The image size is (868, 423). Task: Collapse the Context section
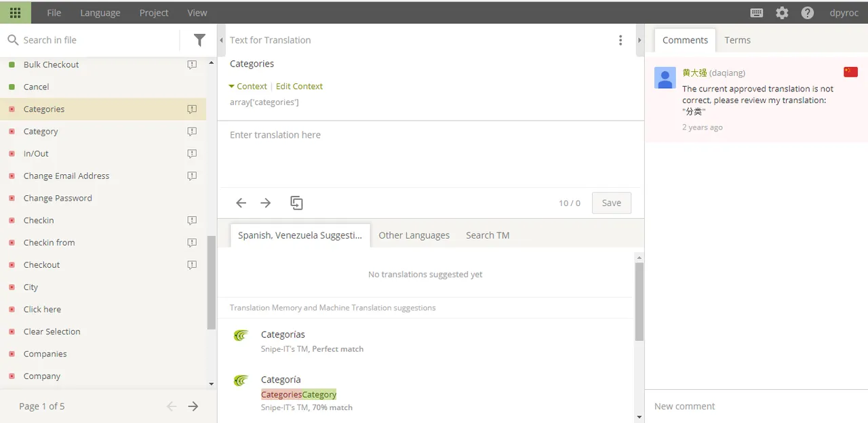tap(248, 86)
